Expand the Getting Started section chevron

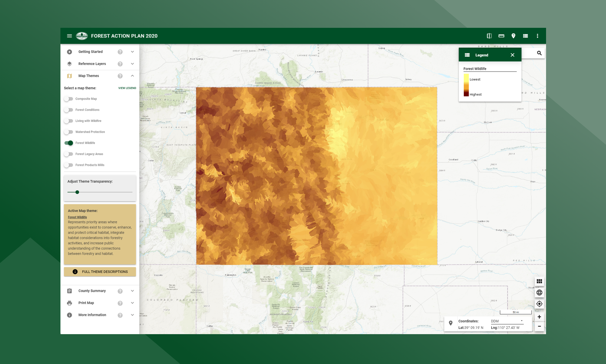pyautogui.click(x=132, y=52)
